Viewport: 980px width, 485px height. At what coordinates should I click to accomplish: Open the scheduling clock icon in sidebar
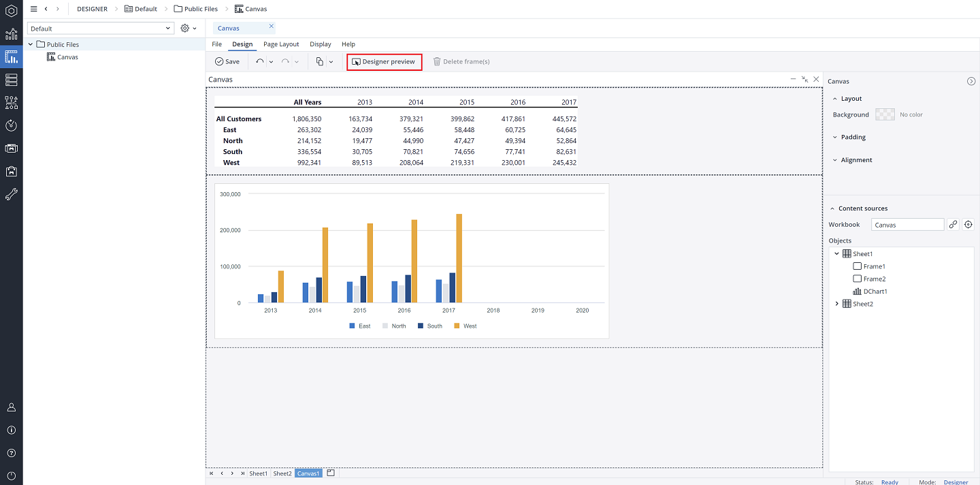coord(11,125)
